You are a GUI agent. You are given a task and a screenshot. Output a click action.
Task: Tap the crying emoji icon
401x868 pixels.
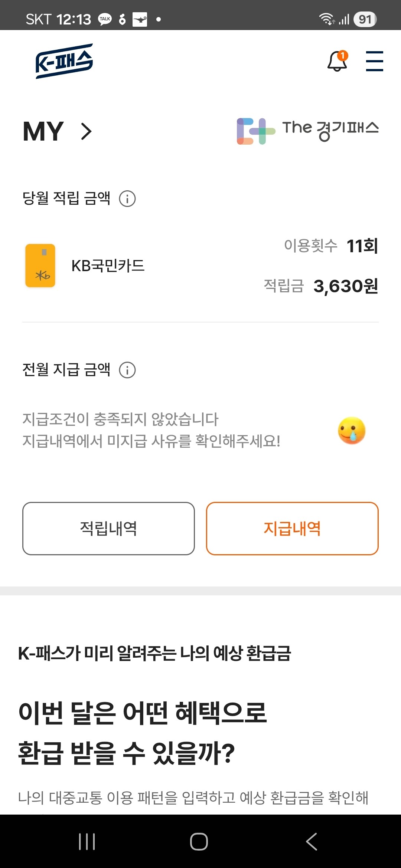pyautogui.click(x=351, y=430)
